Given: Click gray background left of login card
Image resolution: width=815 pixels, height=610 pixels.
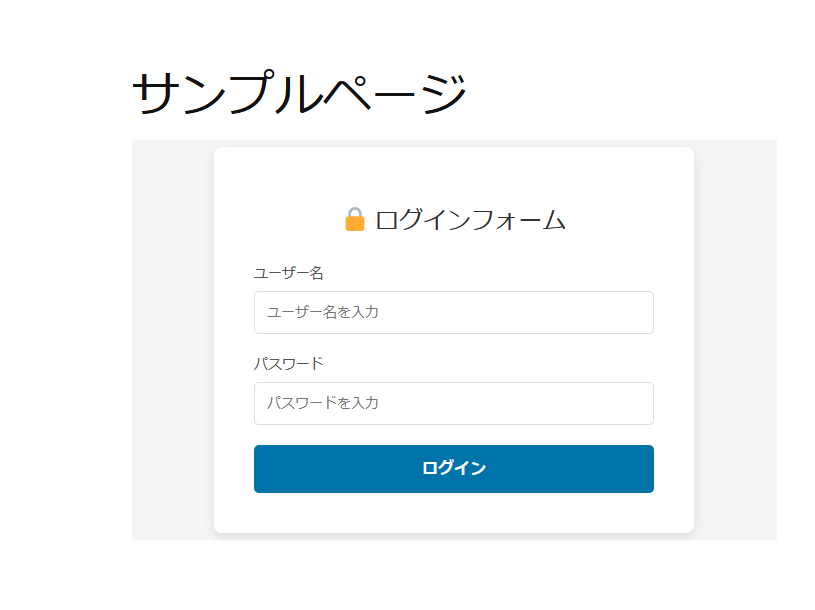Looking at the screenshot, I should click(172, 340).
